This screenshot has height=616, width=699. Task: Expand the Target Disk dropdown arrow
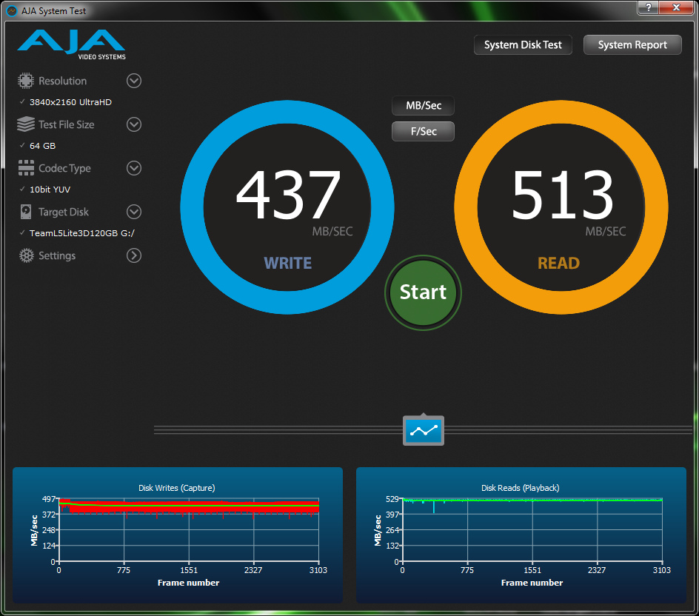(134, 212)
